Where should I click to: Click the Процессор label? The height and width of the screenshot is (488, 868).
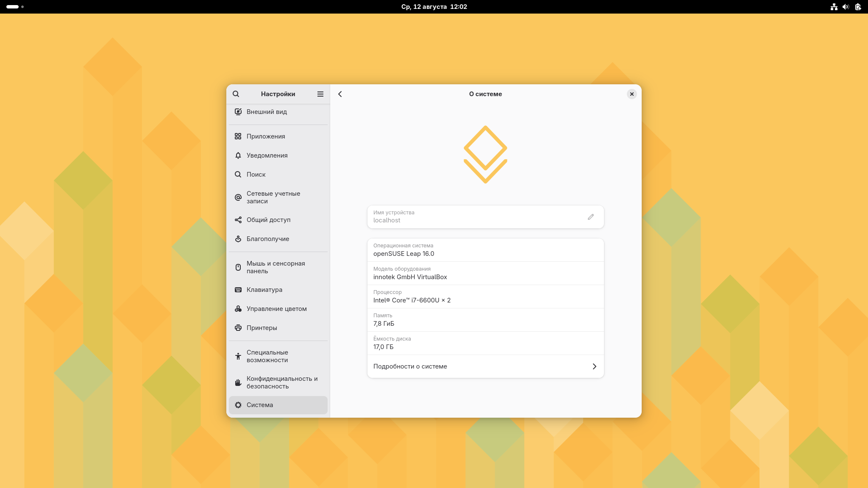coord(387,292)
